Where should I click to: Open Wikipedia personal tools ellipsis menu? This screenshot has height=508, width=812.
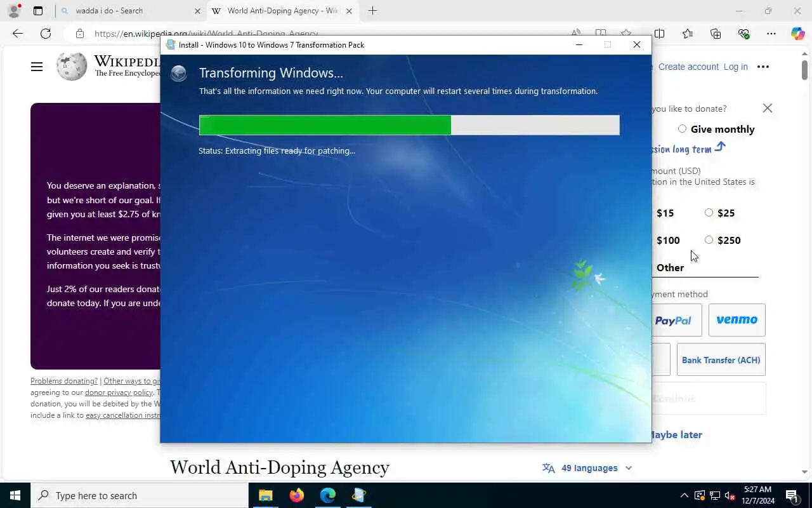pyautogui.click(x=763, y=67)
